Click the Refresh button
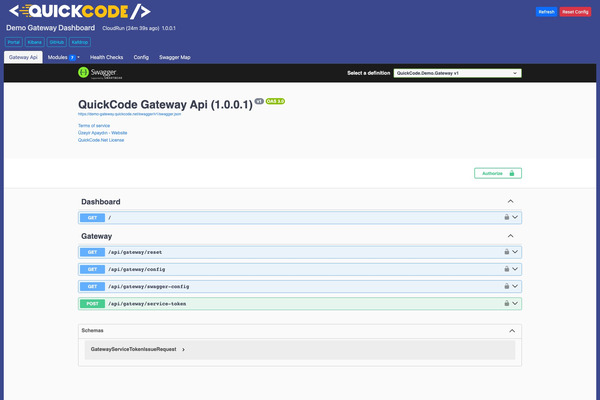Viewport: 600px width, 400px height. coord(546,12)
